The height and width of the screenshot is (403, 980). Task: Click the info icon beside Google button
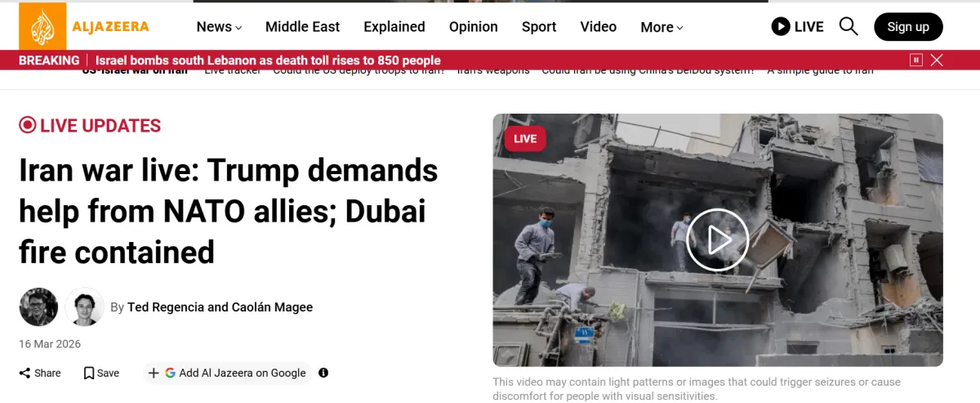[x=323, y=373]
